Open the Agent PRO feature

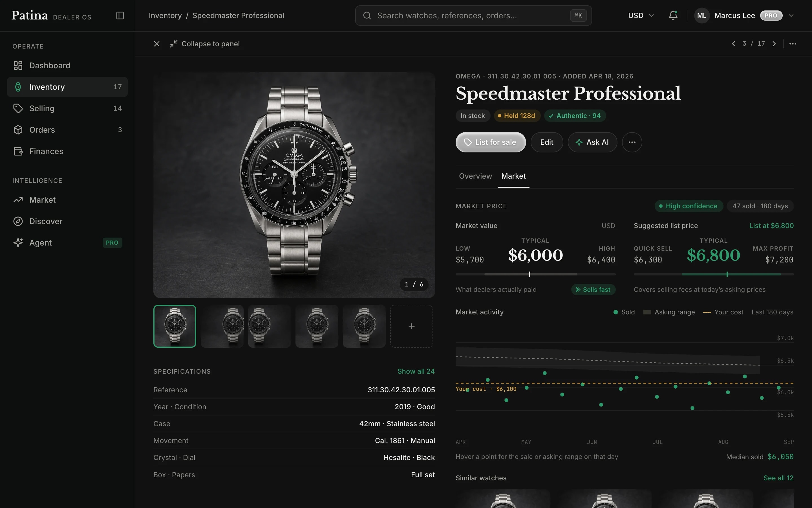[67, 243]
